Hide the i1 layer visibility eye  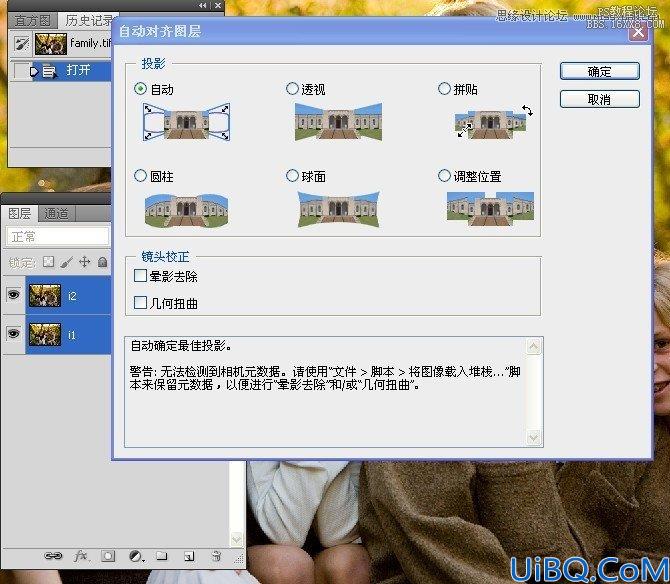[14, 333]
